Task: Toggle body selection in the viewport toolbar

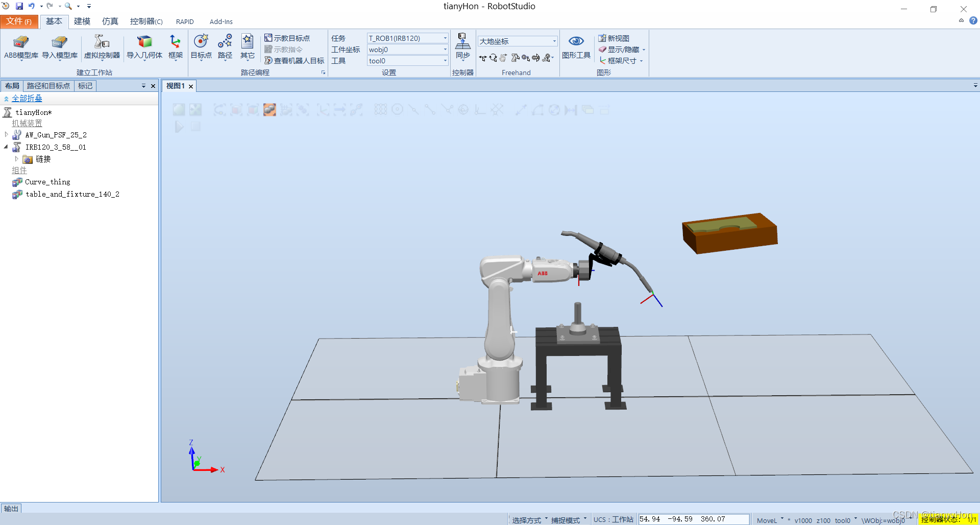Action: point(253,109)
